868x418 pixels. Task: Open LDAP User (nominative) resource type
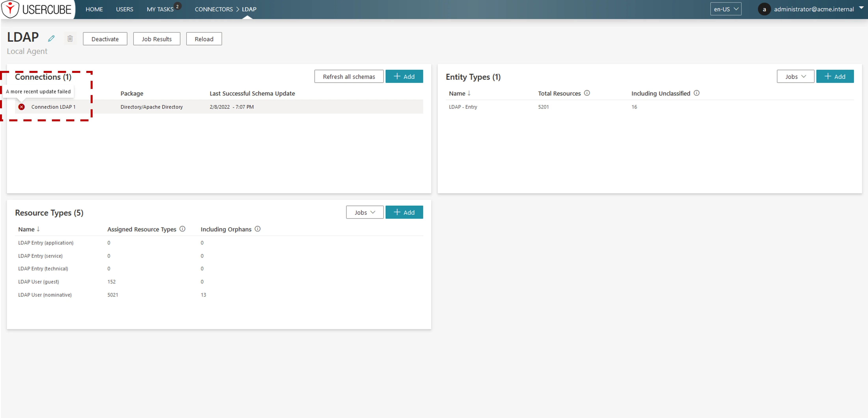(x=45, y=295)
